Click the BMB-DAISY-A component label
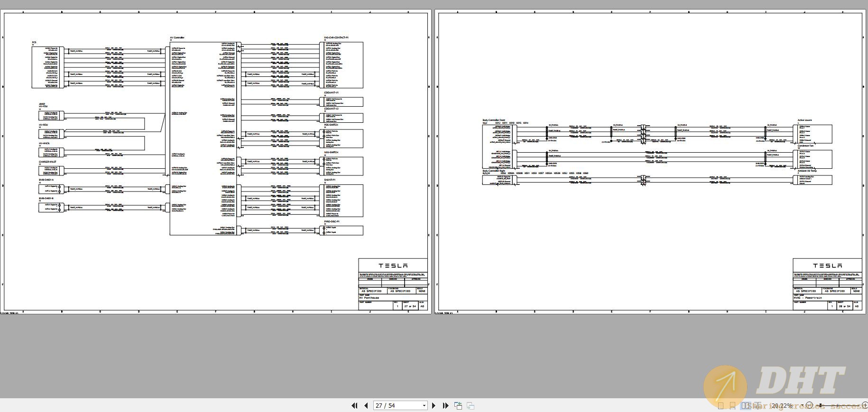The height and width of the screenshot is (412, 868). 46,180
